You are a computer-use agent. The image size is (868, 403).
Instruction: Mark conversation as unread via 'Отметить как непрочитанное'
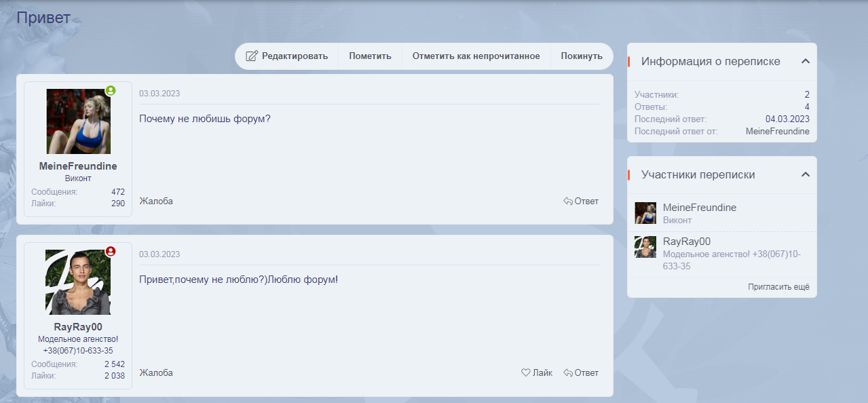[x=476, y=56]
